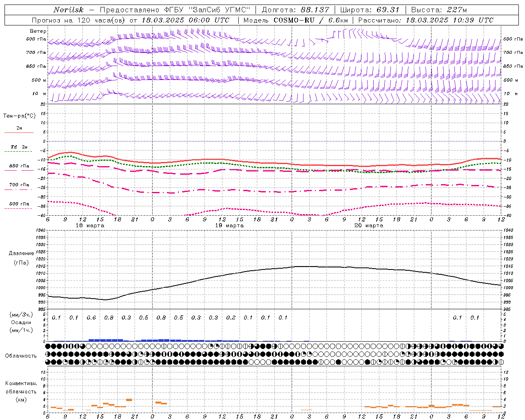Click the 'Ветер' wind panel label

(x=38, y=31)
